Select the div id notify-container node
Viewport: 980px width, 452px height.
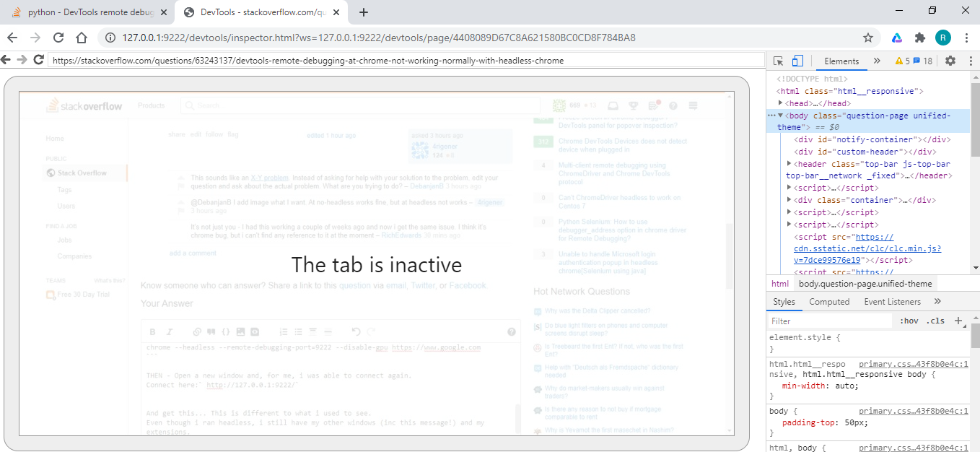872,139
